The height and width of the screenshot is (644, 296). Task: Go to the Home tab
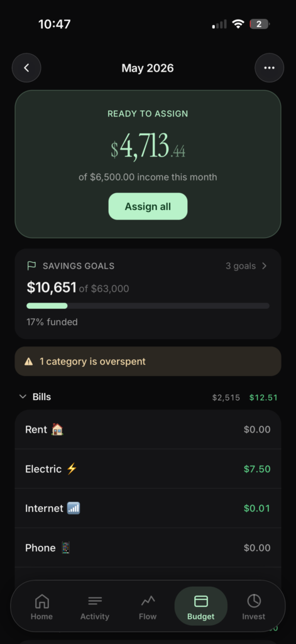[41, 608]
